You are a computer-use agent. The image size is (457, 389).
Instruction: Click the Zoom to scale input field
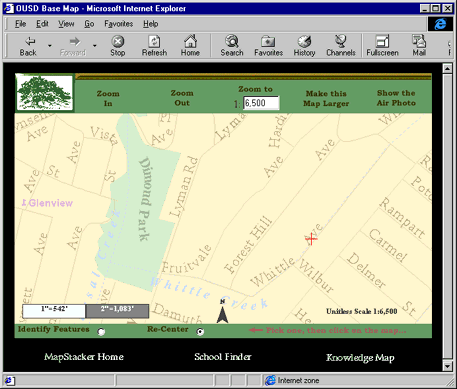261,103
